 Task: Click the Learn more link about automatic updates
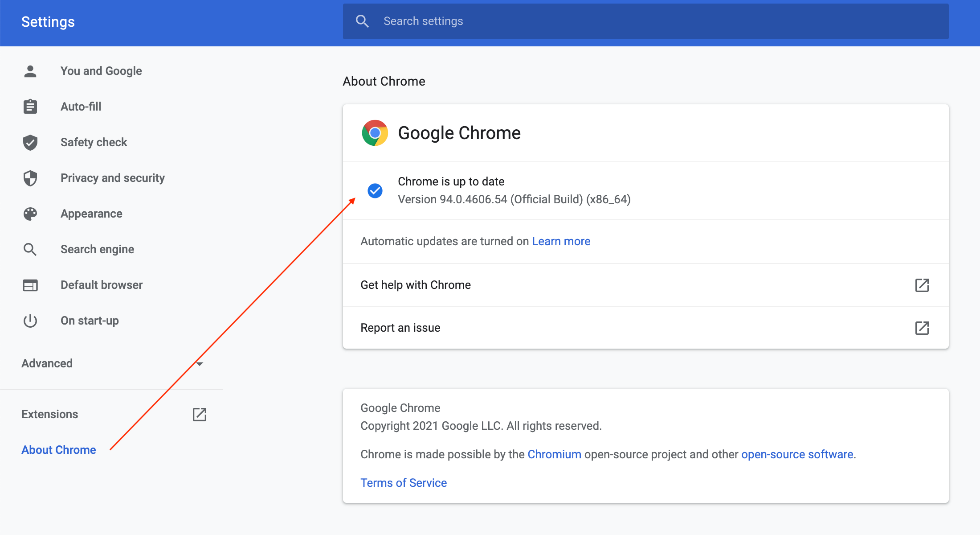561,241
